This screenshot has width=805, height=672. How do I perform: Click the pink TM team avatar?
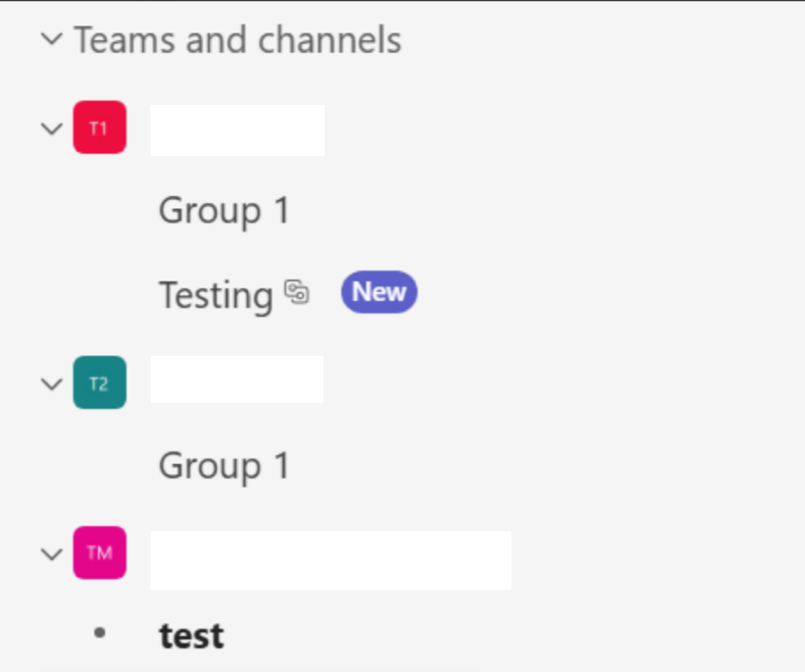click(x=99, y=553)
